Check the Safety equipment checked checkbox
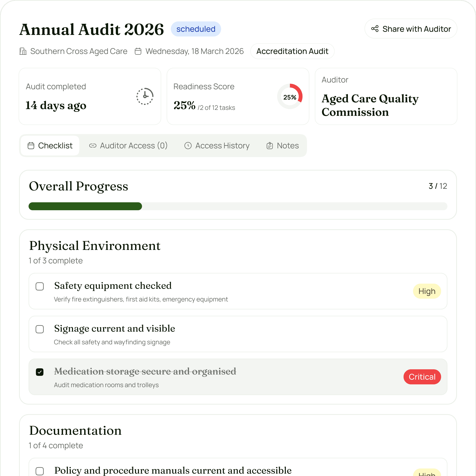The image size is (476, 476). tap(40, 287)
